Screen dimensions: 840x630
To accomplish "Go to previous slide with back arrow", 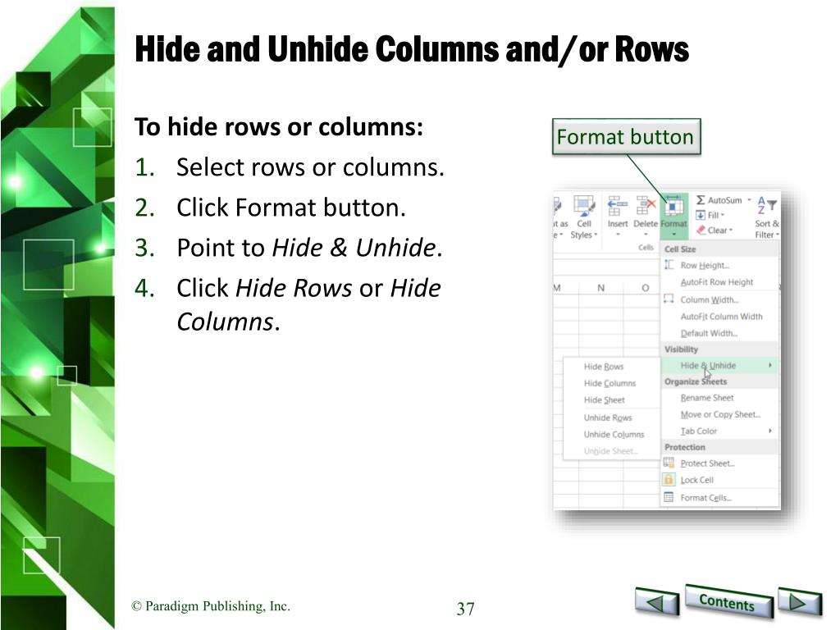I will point(657,601).
